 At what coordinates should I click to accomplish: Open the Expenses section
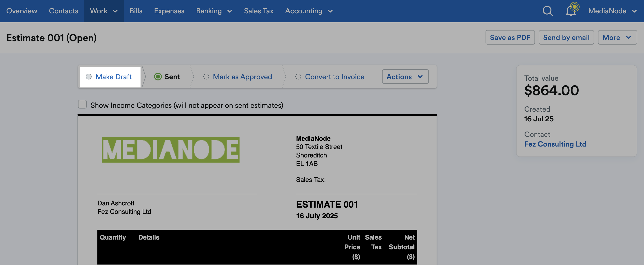[169, 11]
